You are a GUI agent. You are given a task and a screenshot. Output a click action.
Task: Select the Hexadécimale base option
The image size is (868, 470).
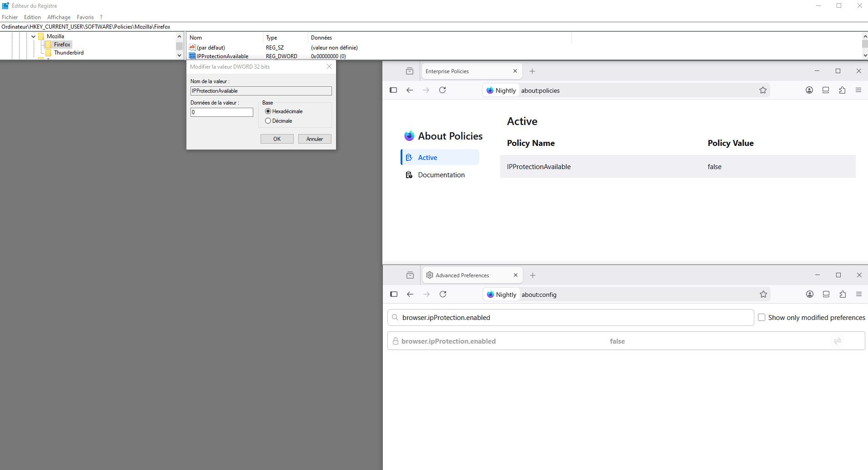click(268, 111)
